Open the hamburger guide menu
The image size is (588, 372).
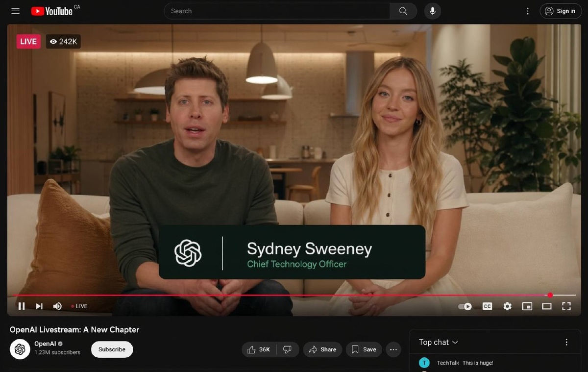(x=15, y=11)
